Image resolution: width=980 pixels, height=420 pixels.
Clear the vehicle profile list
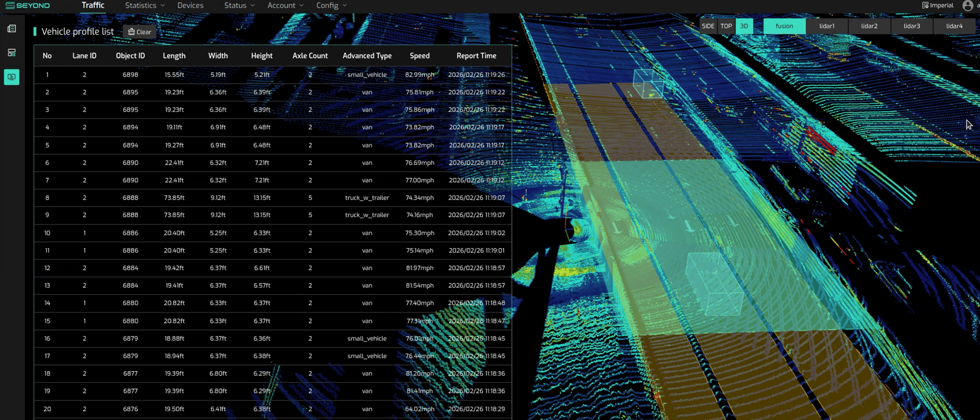coord(140,32)
